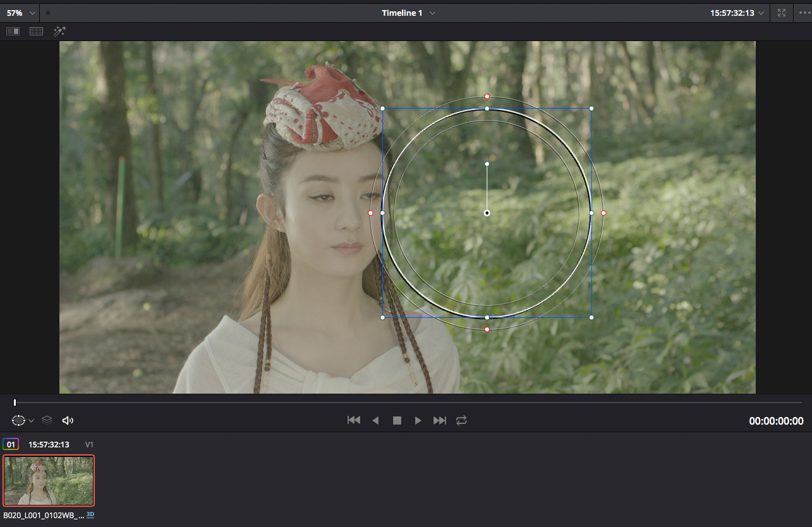This screenshot has height=527, width=812.
Task: Click the B020_L001_0102WB clip name
Action: pyautogui.click(x=44, y=516)
